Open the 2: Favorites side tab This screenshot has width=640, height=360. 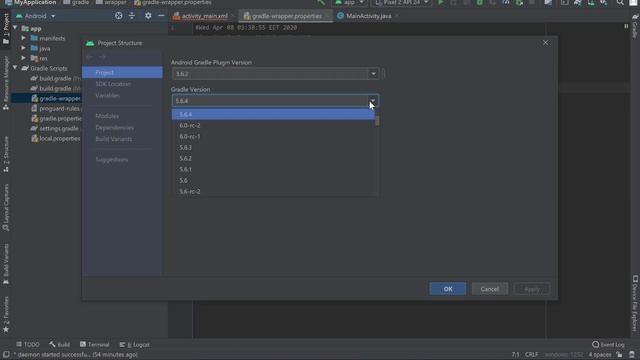(x=6, y=314)
